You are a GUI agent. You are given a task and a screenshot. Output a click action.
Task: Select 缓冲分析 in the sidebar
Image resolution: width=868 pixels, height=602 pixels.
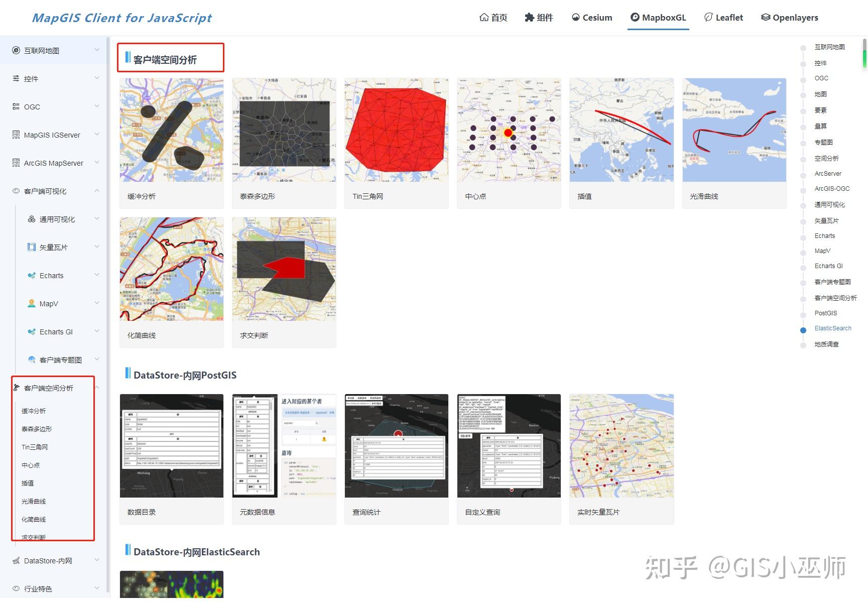[x=33, y=410]
